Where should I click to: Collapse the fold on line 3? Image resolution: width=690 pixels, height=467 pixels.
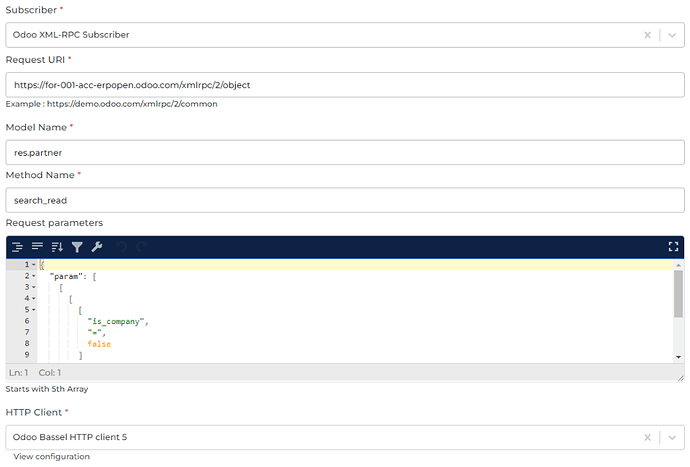coord(34,287)
